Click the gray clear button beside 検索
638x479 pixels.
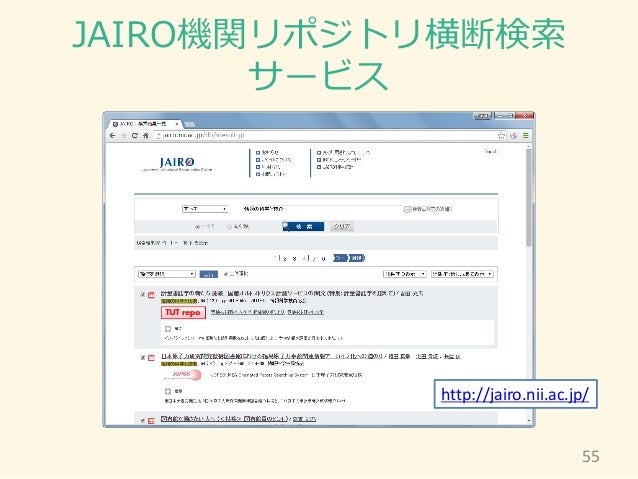pyautogui.click(x=342, y=227)
